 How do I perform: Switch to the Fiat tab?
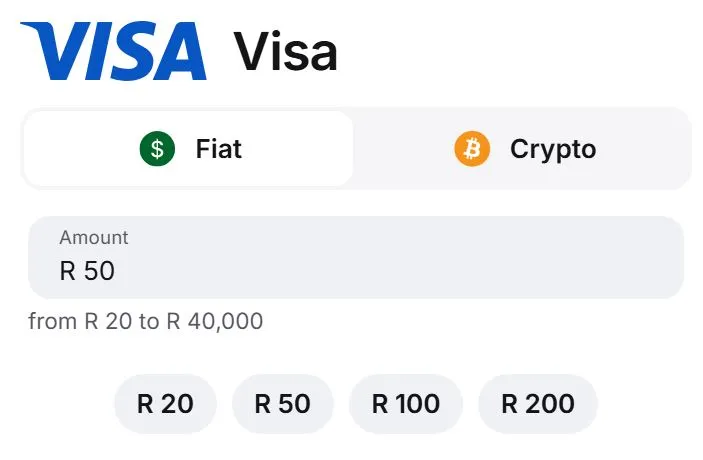[188, 149]
